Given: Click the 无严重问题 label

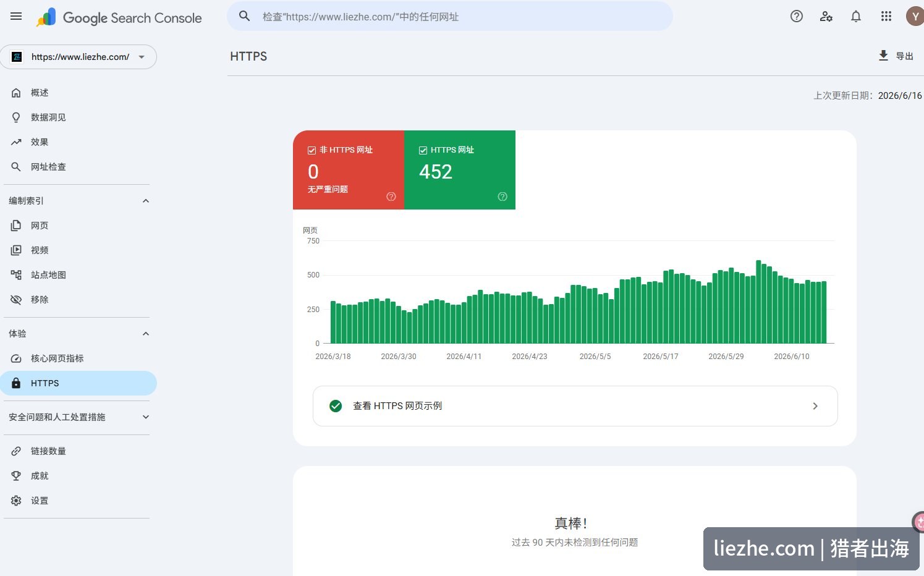Looking at the screenshot, I should [x=328, y=189].
